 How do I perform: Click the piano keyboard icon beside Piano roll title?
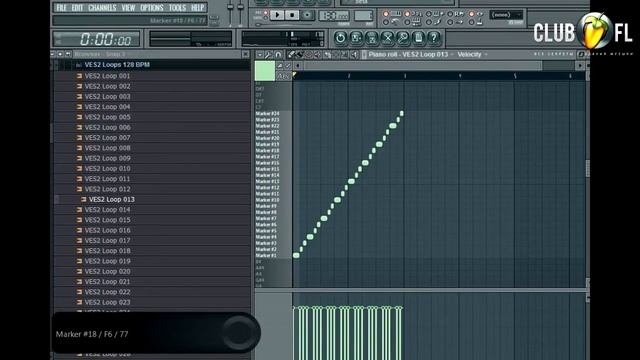click(364, 54)
